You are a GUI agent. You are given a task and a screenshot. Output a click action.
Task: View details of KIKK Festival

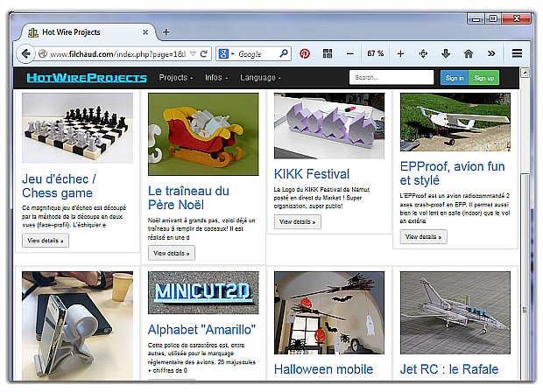[x=298, y=221]
